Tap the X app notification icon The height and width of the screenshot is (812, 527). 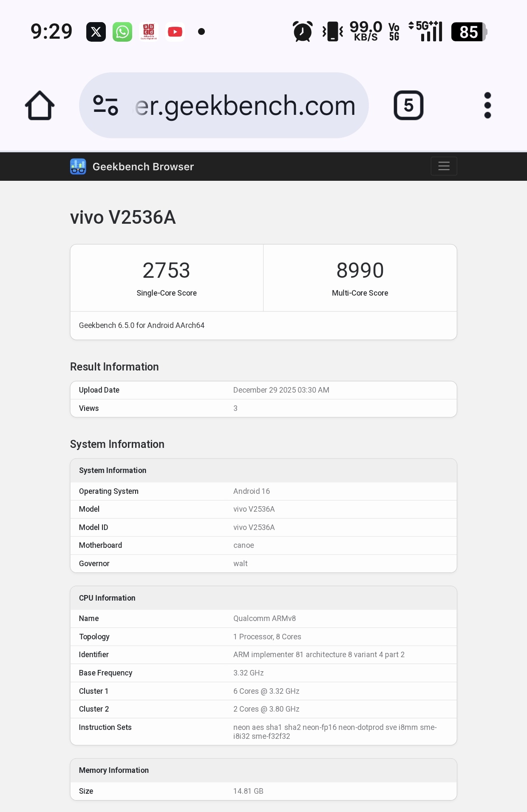point(96,32)
